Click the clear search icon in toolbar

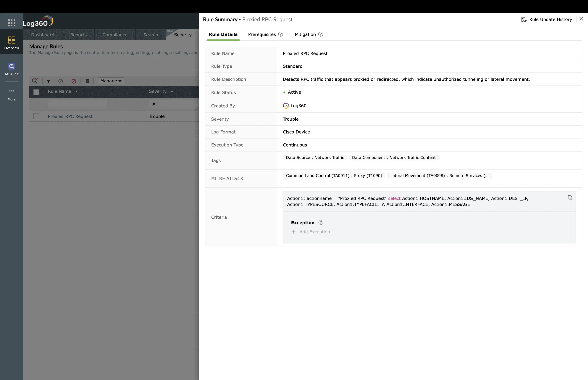tap(35, 81)
